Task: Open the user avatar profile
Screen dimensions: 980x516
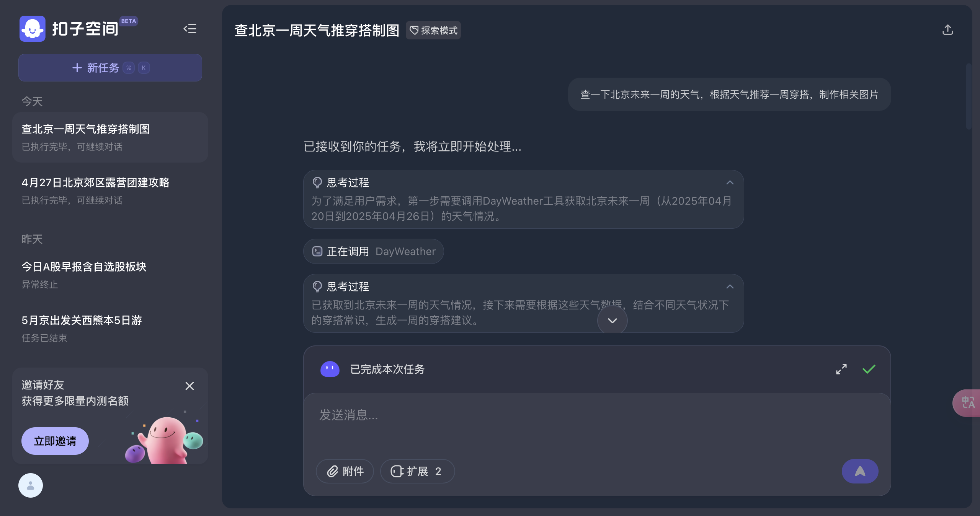Action: pos(31,485)
